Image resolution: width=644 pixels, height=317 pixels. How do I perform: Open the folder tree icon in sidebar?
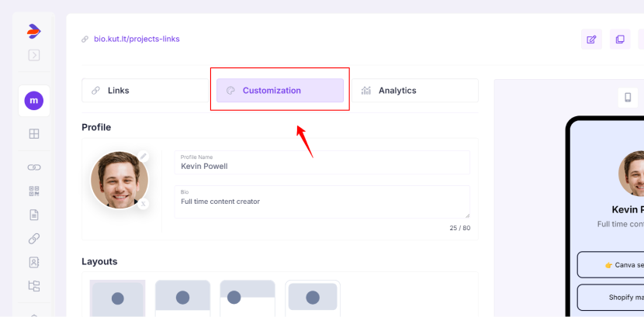pyautogui.click(x=34, y=286)
